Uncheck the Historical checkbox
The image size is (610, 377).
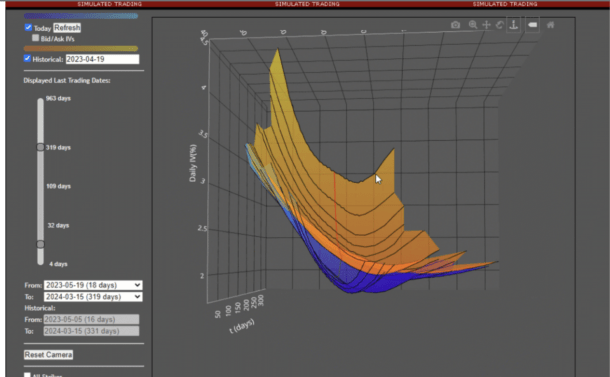27,58
